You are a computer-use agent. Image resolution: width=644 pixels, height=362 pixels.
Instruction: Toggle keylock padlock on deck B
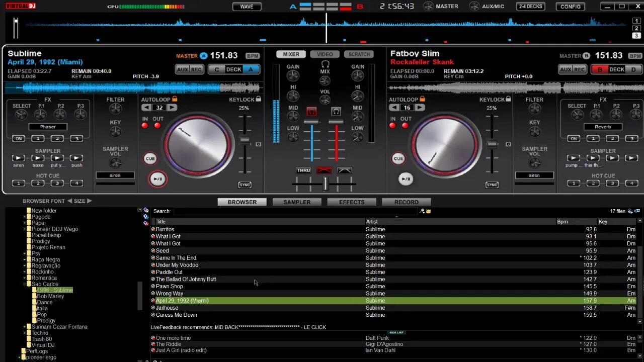tap(508, 100)
